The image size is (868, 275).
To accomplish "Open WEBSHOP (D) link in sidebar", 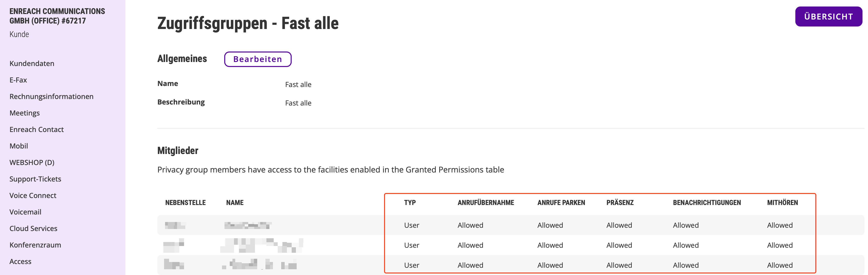I will [x=32, y=162].
